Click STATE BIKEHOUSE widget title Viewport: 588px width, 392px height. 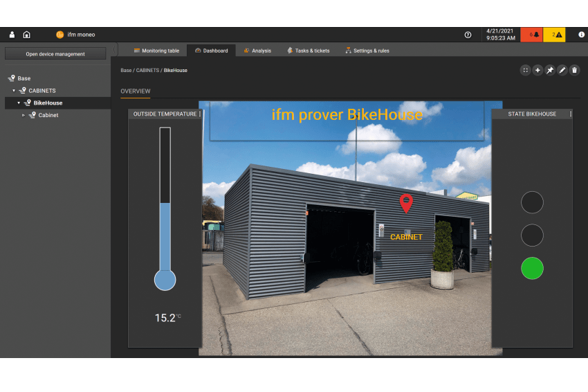[x=532, y=114]
